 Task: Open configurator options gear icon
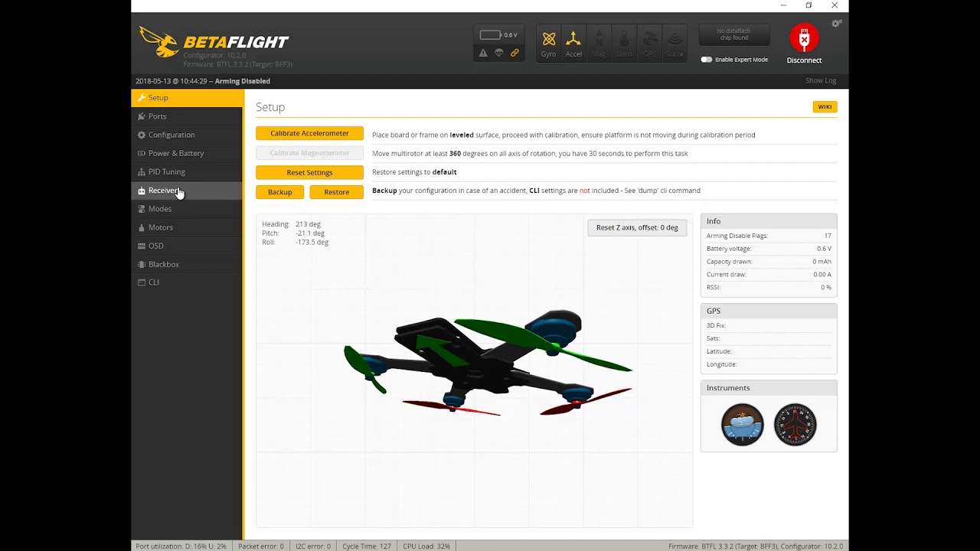(x=837, y=24)
